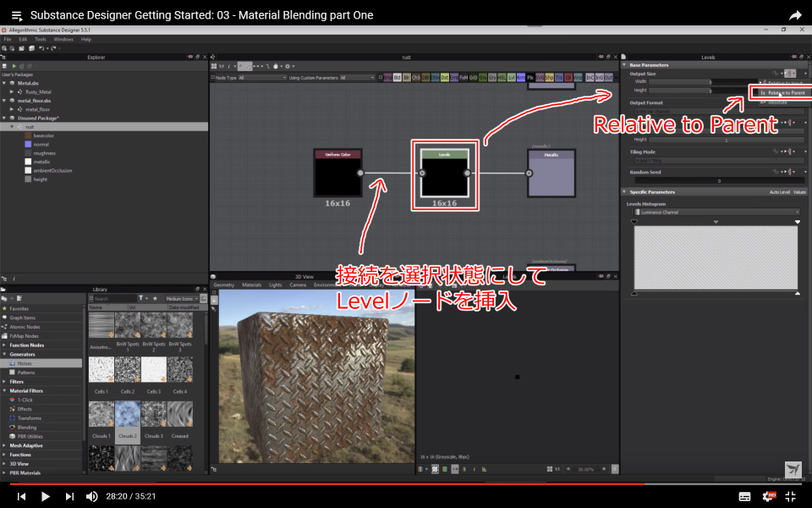Open Medium Icons view size dropdown
The image size is (812, 508).
pyautogui.click(x=181, y=299)
